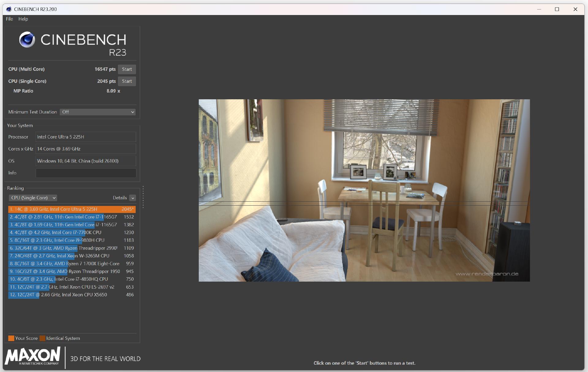Start the CPU Multi Core test
588x372 pixels.
[127, 69]
